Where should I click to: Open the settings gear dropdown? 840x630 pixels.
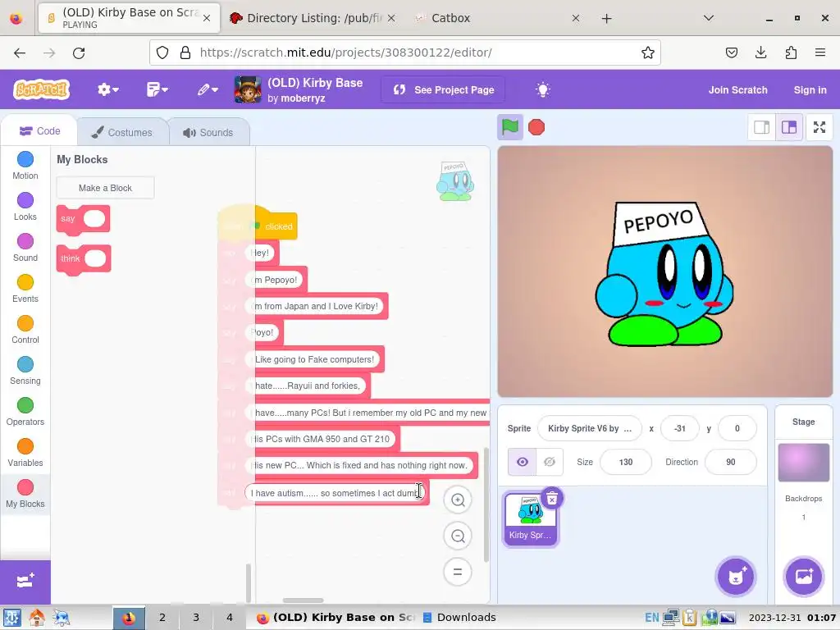point(108,89)
